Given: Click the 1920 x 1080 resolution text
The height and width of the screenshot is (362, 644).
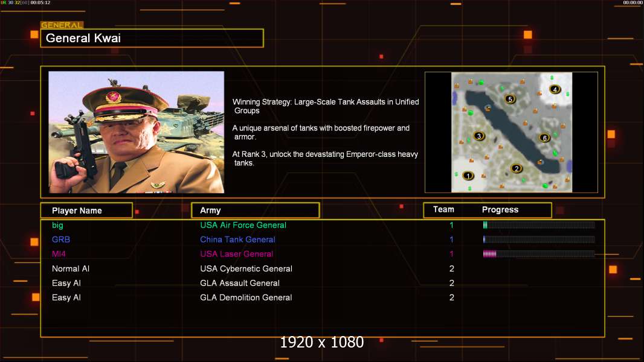Looking at the screenshot, I should [x=322, y=342].
